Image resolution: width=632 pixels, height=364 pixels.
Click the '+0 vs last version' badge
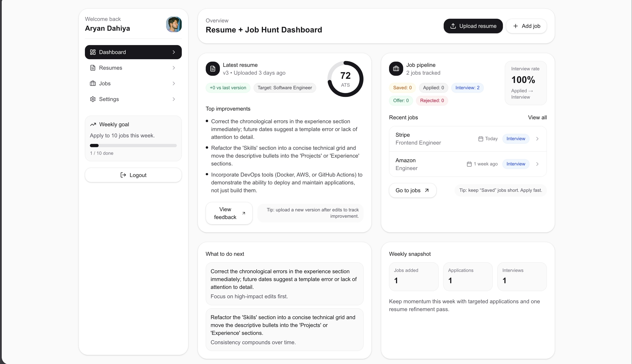[228, 88]
